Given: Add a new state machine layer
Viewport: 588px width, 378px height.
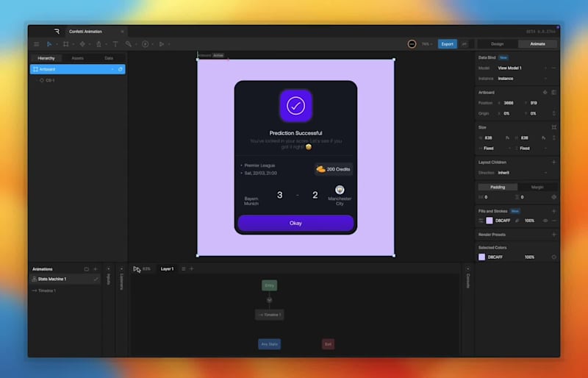Looking at the screenshot, I should click(192, 268).
